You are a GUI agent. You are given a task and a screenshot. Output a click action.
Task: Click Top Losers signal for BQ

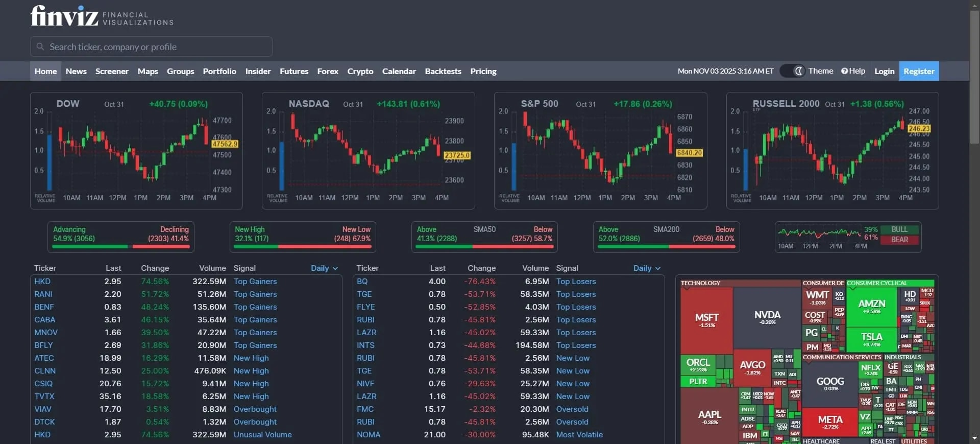point(576,282)
